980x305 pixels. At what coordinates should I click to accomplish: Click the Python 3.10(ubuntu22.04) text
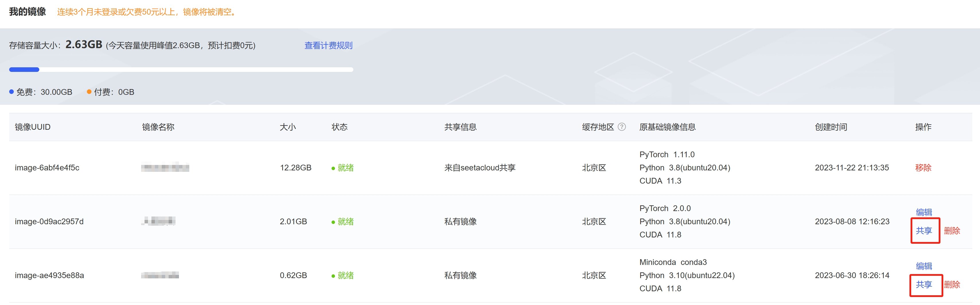pyautogui.click(x=687, y=276)
